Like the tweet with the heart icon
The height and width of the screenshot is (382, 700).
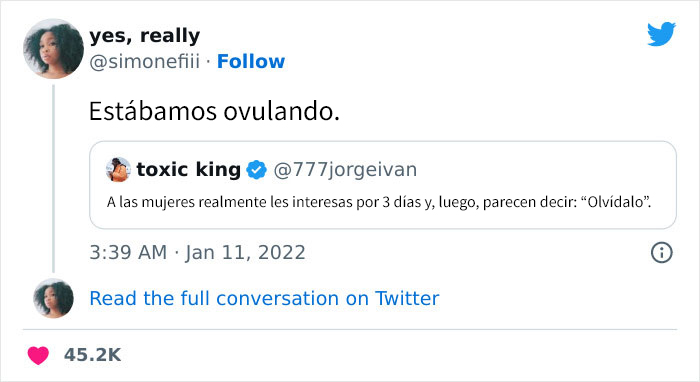coord(38,355)
